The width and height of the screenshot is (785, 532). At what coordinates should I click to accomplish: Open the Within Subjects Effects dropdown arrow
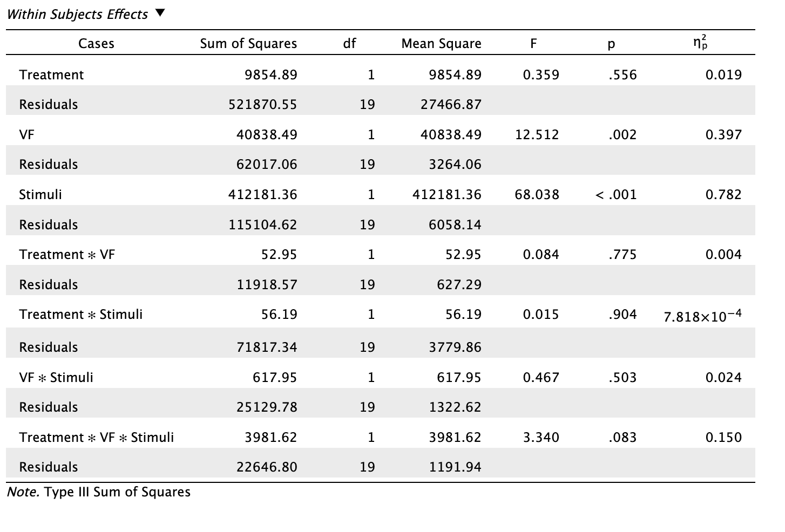coord(159,13)
